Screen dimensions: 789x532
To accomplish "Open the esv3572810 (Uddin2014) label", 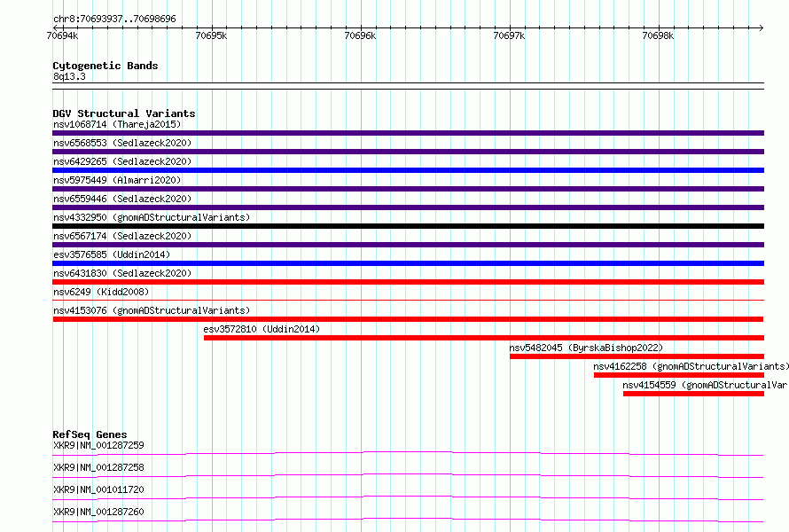I will [262, 329].
